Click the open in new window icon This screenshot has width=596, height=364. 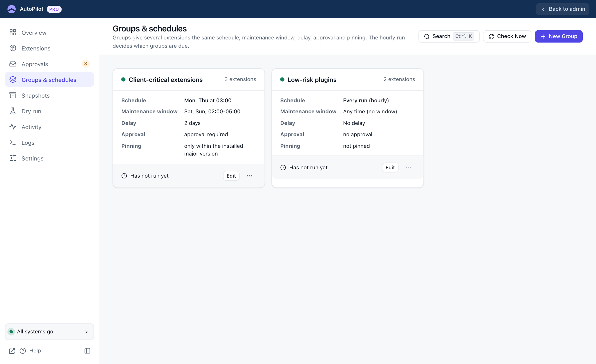12,351
